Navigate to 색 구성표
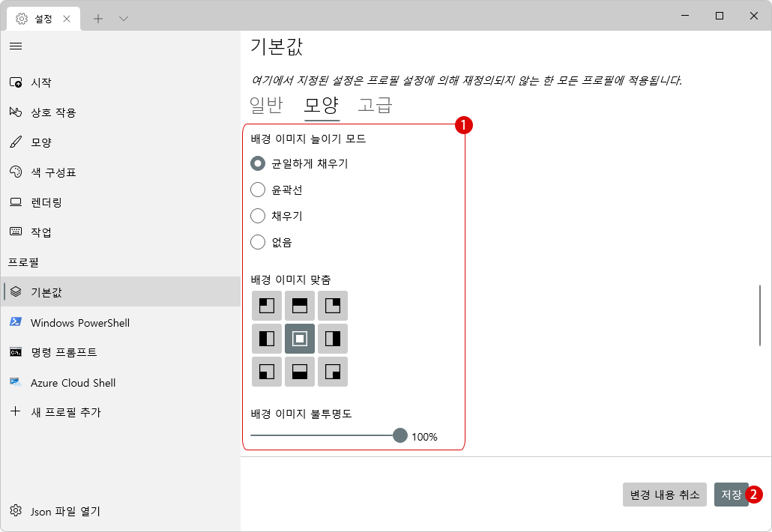772x532 pixels. [121, 172]
